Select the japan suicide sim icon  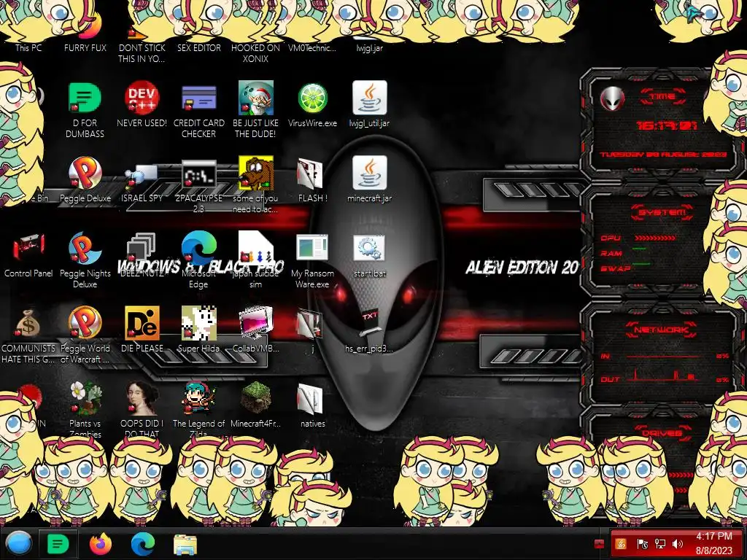(256, 248)
